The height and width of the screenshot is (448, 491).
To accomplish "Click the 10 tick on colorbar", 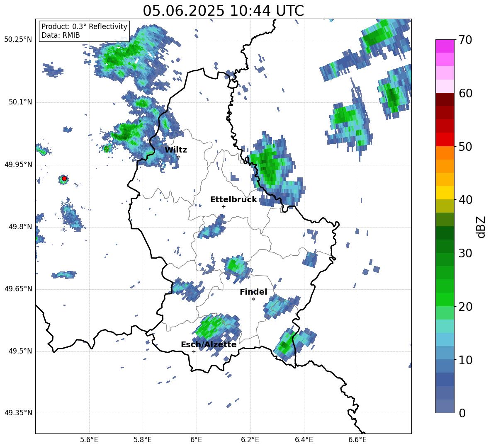I will tap(465, 360).
